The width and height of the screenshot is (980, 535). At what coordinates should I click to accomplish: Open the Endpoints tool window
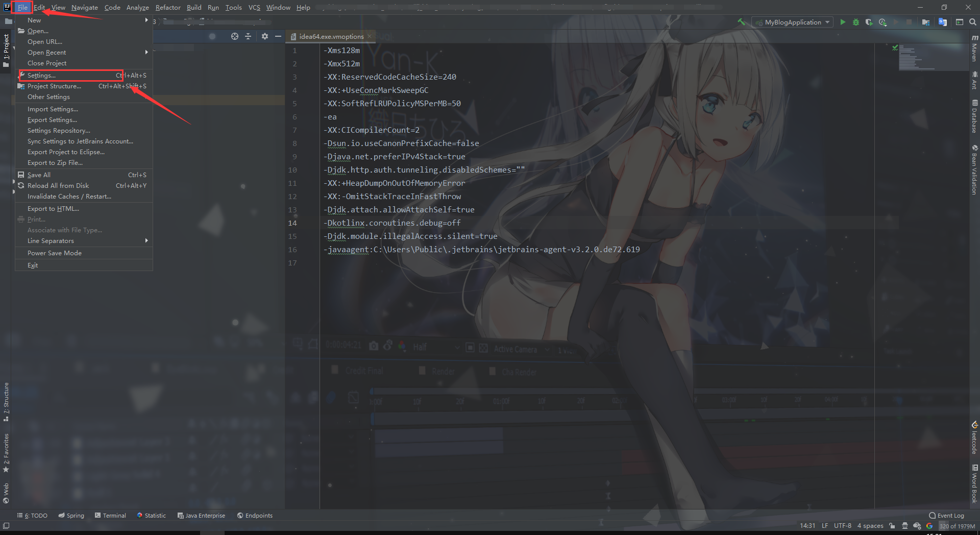click(255, 516)
